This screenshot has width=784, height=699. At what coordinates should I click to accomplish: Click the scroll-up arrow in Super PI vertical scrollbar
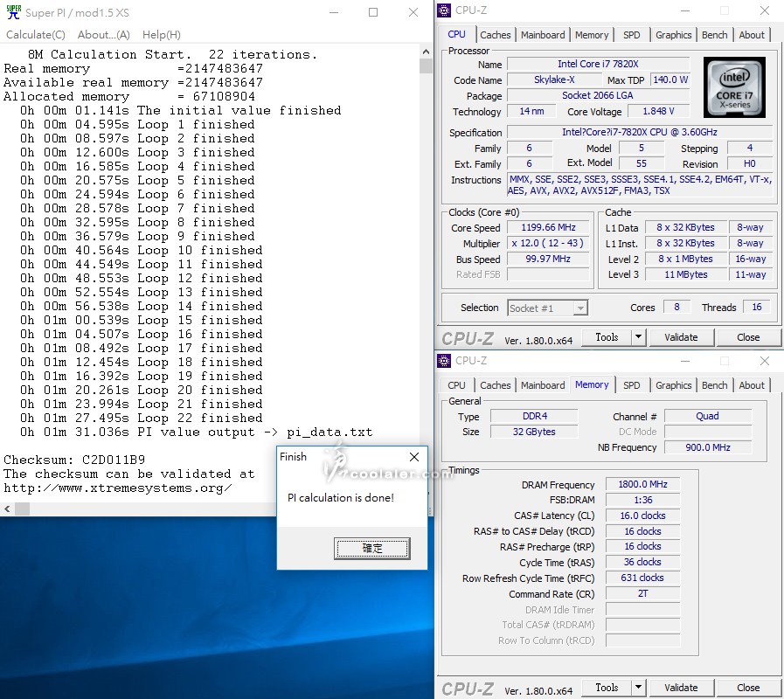426,51
